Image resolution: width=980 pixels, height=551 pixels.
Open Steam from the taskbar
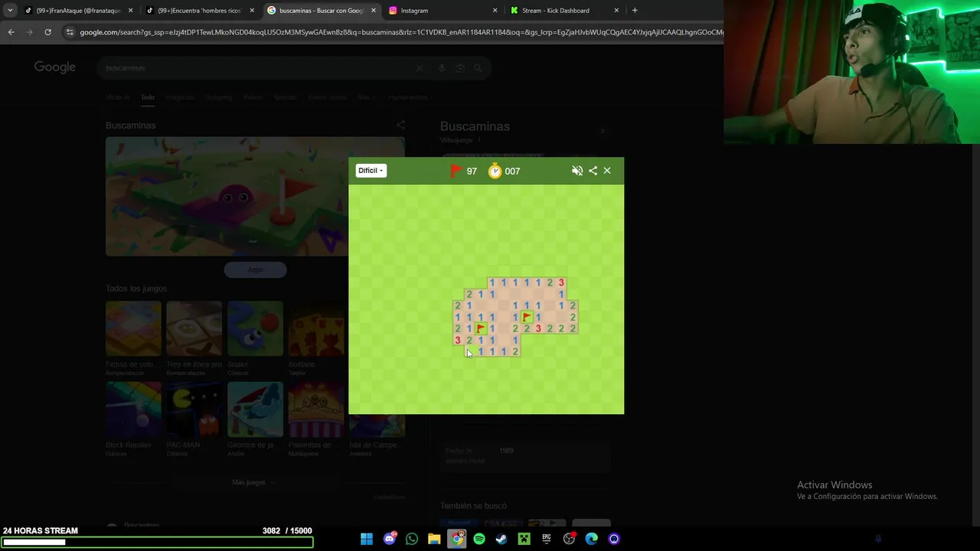tap(501, 539)
